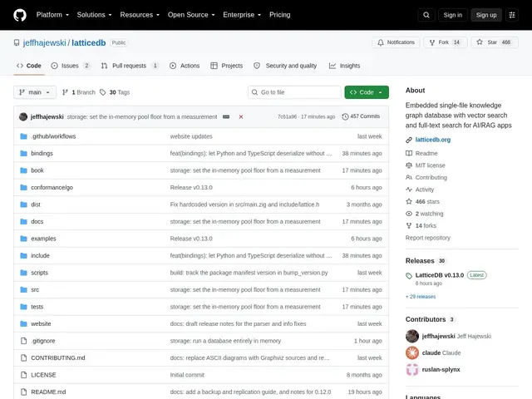Open the latticedb.org website link
Screen dimensions: 532x399
(x=433, y=140)
